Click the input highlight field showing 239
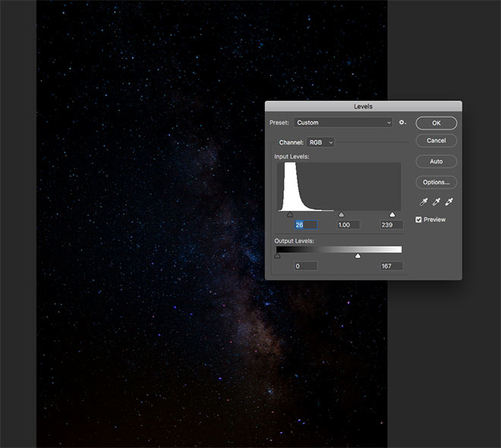This screenshot has width=501, height=448. (x=392, y=225)
